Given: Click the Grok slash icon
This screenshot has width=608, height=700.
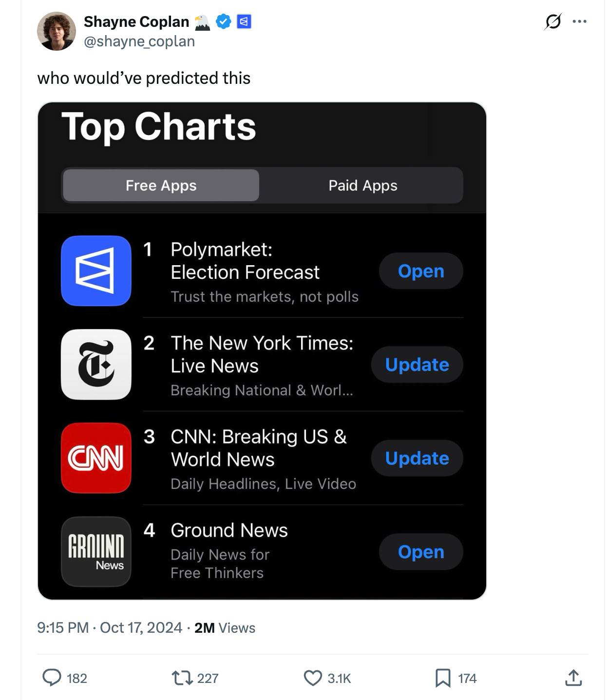Looking at the screenshot, I should click(x=553, y=21).
